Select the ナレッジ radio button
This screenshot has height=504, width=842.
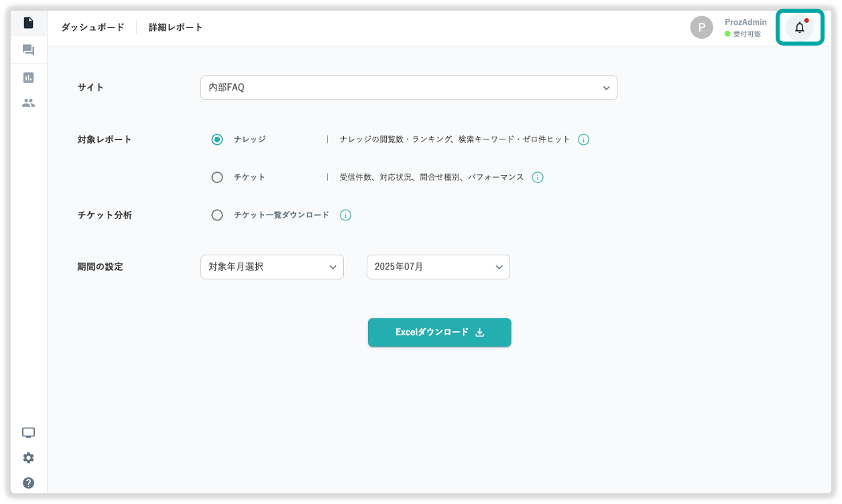217,139
